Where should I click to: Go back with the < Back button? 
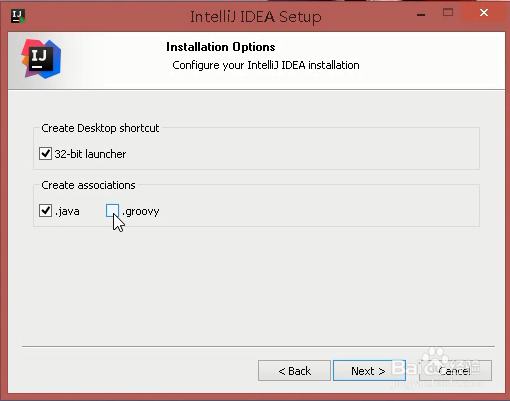294,370
